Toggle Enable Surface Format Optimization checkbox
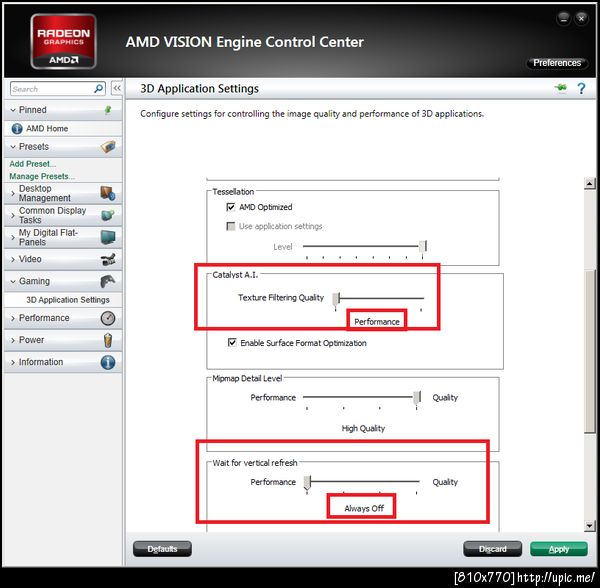This screenshot has height=588, width=600. pos(232,342)
